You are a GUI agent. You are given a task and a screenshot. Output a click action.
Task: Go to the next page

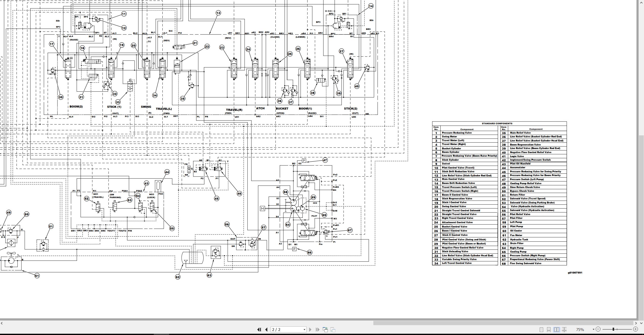[310, 329]
